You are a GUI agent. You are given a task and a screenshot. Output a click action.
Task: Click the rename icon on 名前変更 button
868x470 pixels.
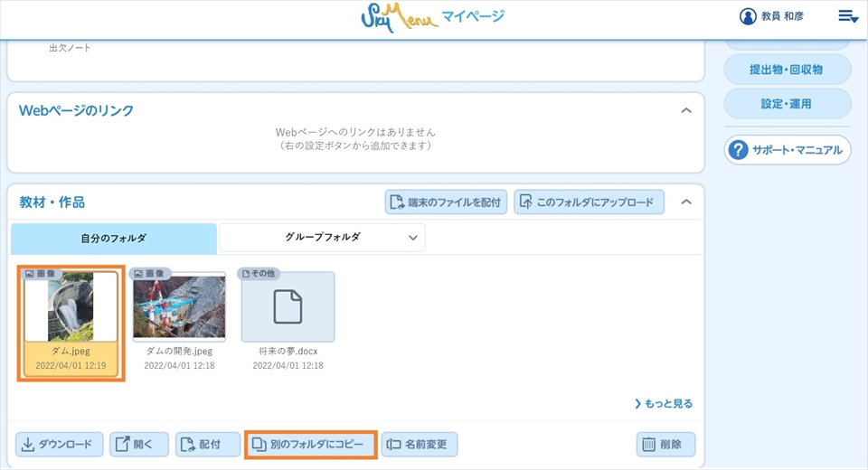click(x=393, y=444)
